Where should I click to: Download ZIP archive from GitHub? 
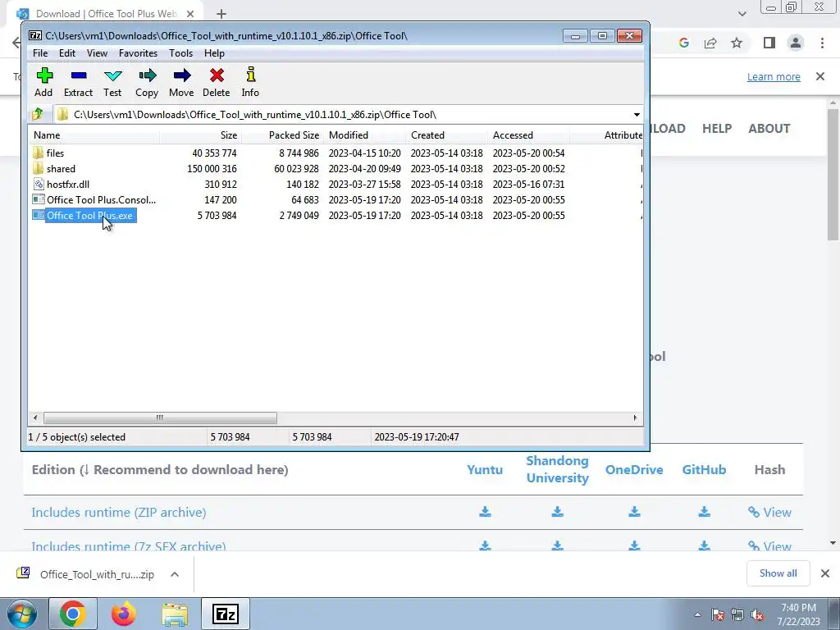tap(704, 512)
